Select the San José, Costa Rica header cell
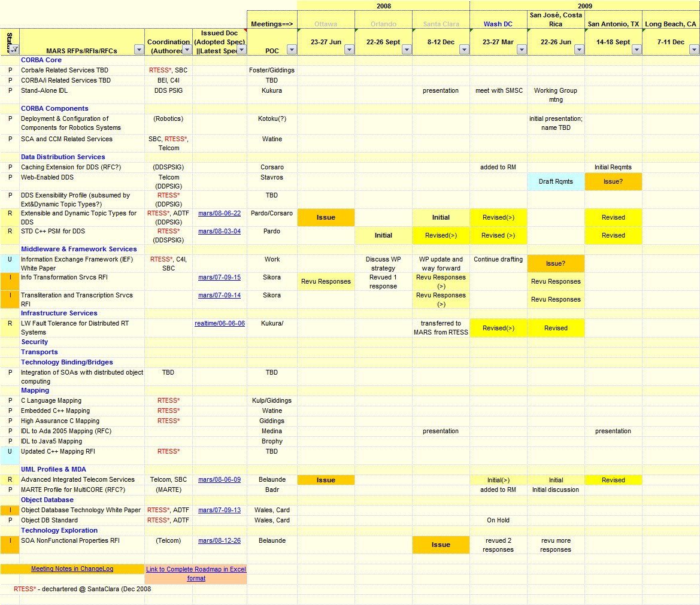 pos(556,20)
